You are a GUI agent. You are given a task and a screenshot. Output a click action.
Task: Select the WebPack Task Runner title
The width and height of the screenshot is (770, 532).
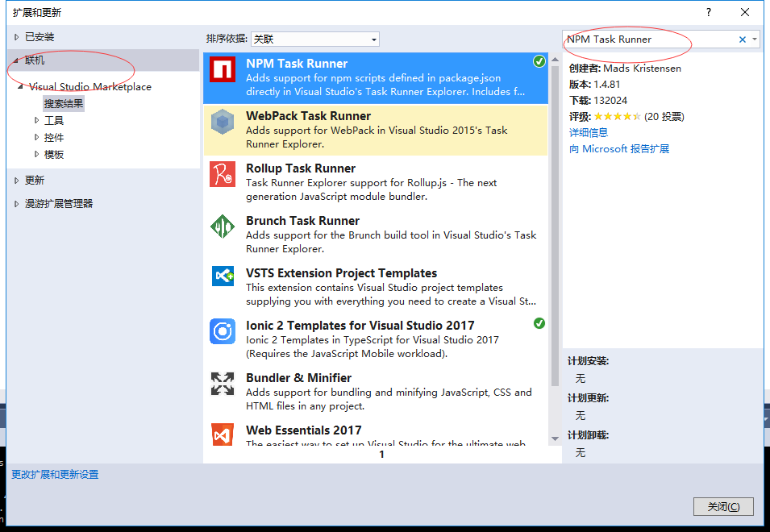tap(308, 116)
